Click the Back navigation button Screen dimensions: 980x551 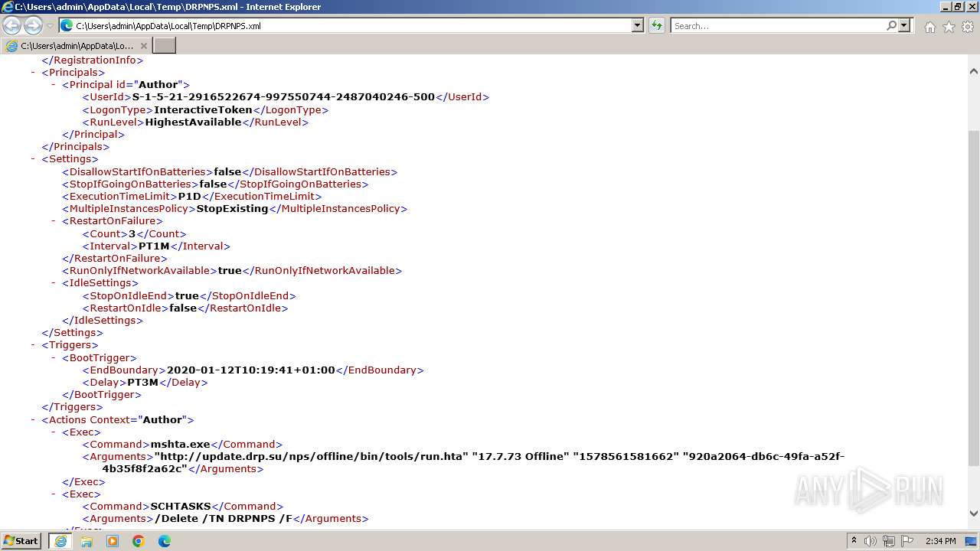12,26
